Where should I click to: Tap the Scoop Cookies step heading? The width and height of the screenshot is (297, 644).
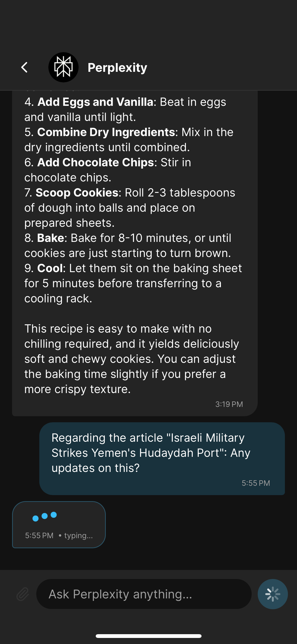pos(77,192)
